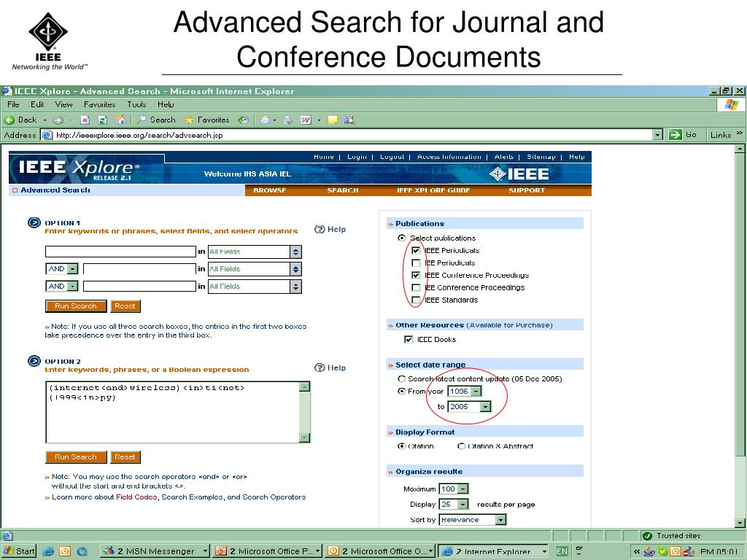Open second row All Fields dropdown
Screen dimensions: 747x560
[x=255, y=269]
